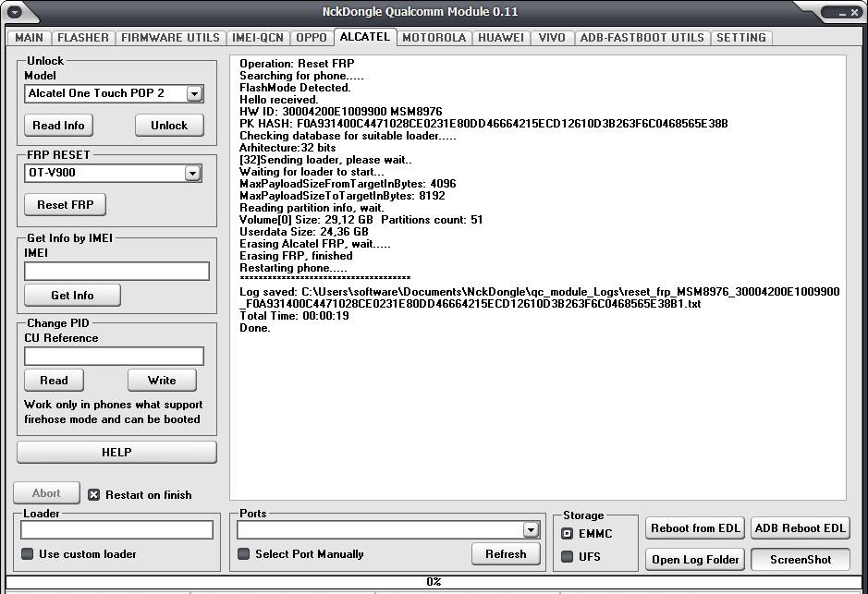
Task: Click the 'Done.' log line
Action: pyautogui.click(x=254, y=328)
